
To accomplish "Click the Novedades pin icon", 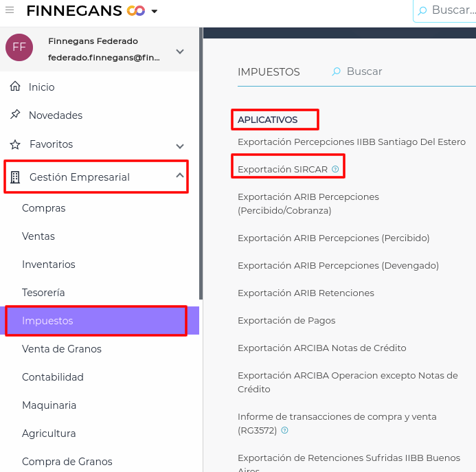I will (x=15, y=115).
